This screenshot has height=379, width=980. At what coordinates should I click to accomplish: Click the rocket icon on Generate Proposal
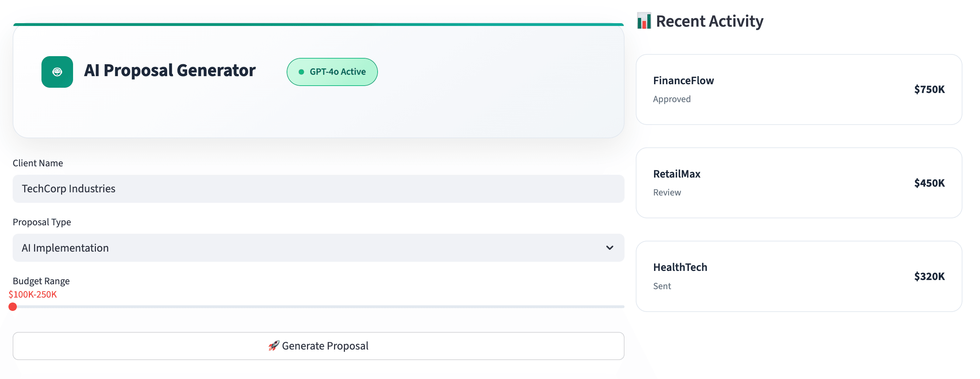coord(273,346)
